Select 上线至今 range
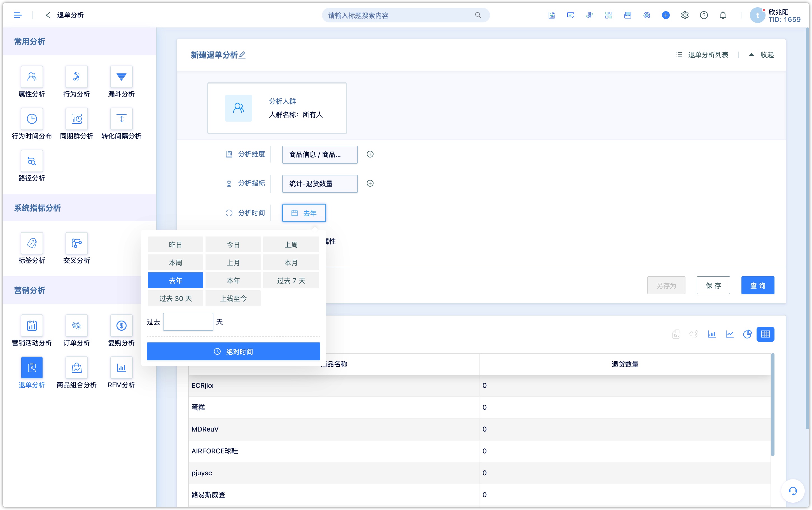The image size is (812, 510). (x=233, y=298)
